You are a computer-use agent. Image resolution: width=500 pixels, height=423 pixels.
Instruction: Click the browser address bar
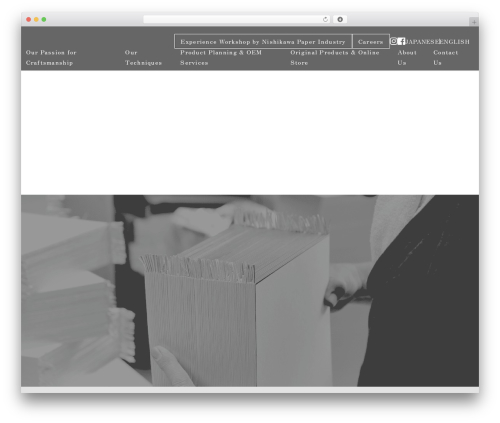pyautogui.click(x=236, y=19)
